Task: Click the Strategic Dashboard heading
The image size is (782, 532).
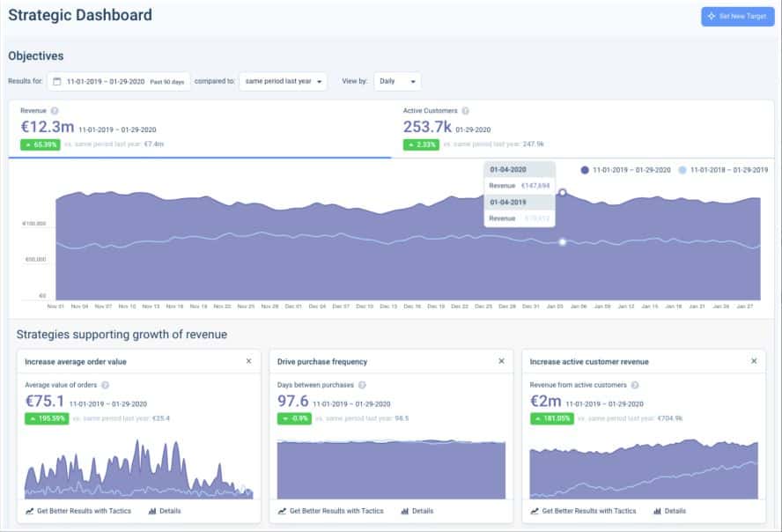Action: [80, 15]
